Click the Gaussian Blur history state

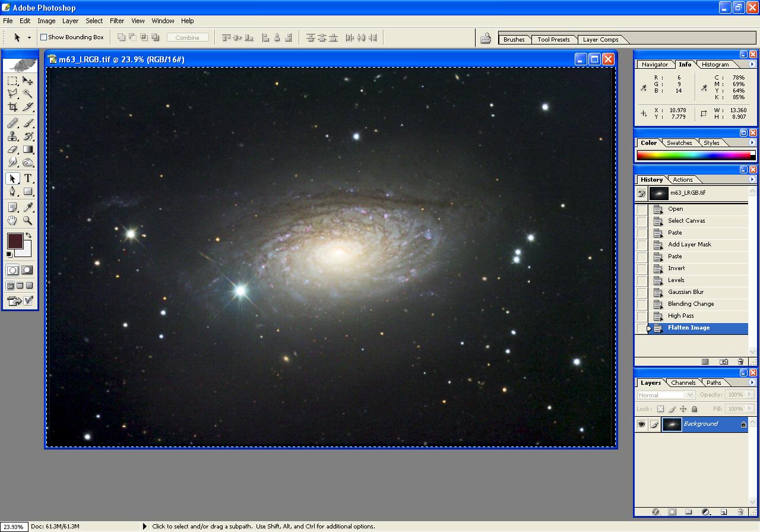pyautogui.click(x=685, y=292)
